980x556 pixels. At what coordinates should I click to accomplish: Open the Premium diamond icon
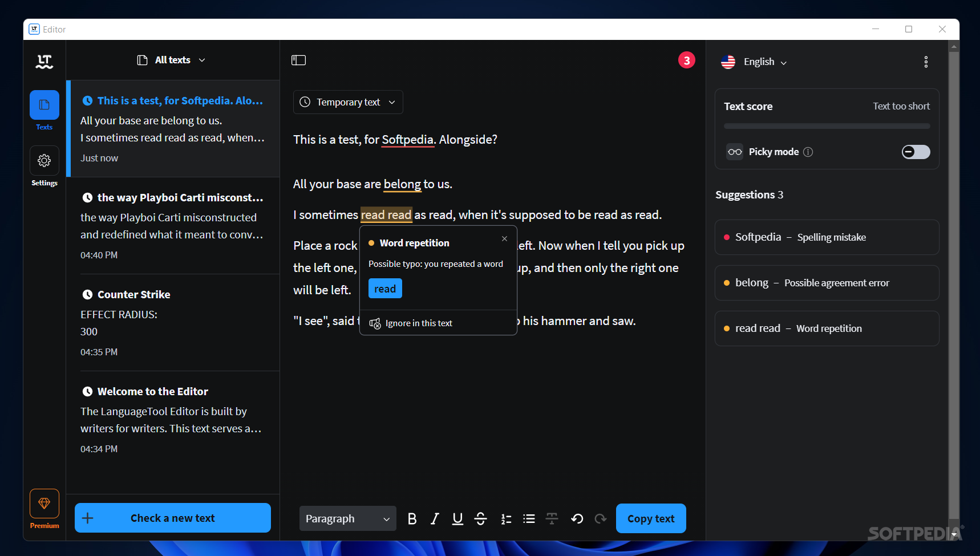44,504
